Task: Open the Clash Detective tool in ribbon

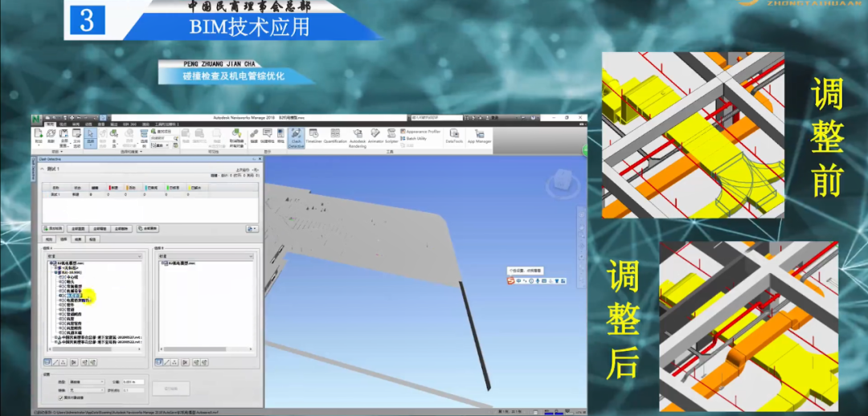Action: [x=296, y=136]
